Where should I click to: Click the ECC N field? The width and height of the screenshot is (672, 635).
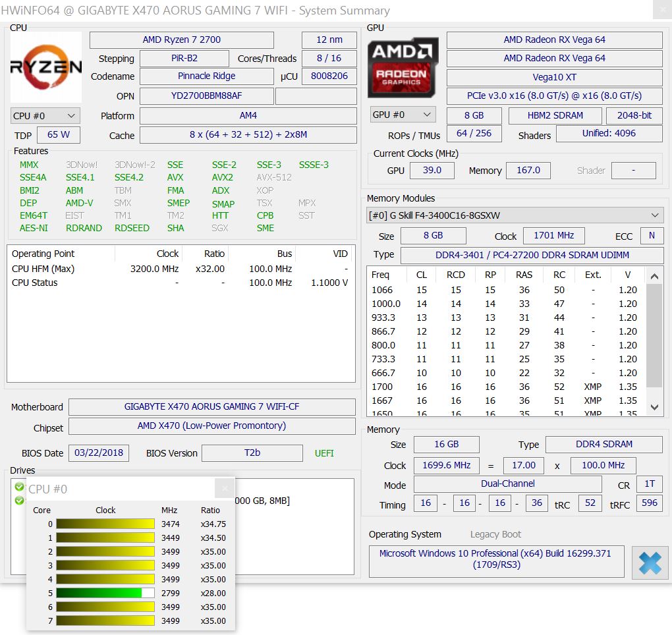pos(652,236)
